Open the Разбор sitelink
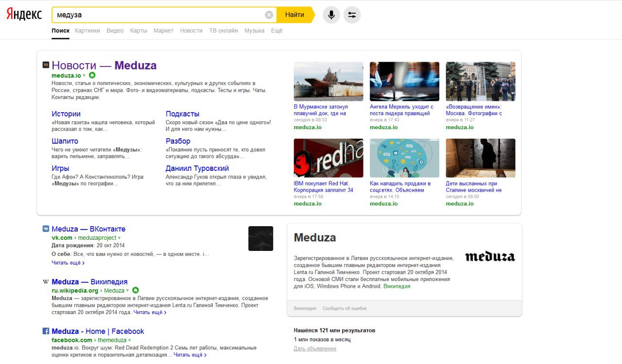This screenshot has width=622, height=364. [x=178, y=141]
